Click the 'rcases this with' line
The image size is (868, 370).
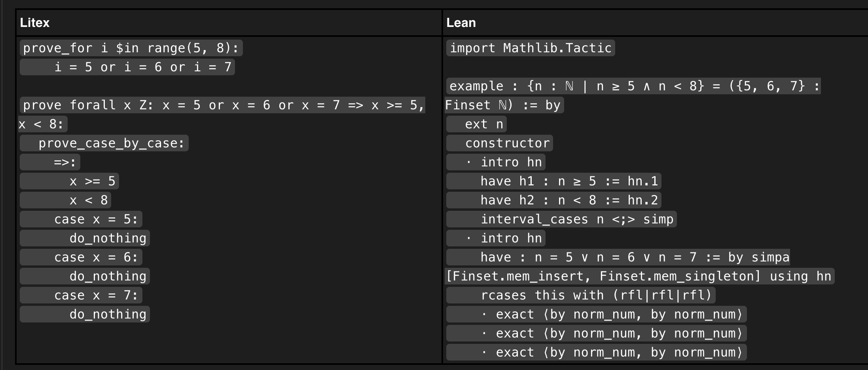[x=596, y=295]
